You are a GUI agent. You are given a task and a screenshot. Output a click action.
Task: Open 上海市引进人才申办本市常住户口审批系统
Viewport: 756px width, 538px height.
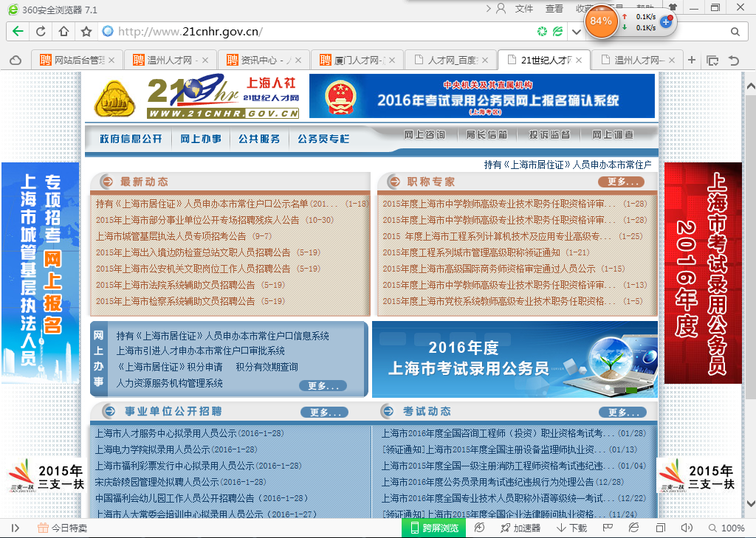tap(200, 351)
